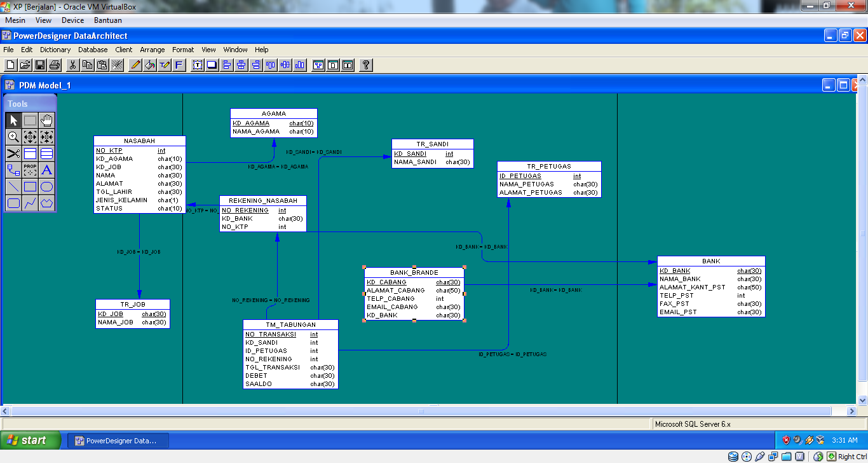The image size is (868, 463).
Task: Click the Print icon on the toolbar
Action: pyautogui.click(x=55, y=64)
